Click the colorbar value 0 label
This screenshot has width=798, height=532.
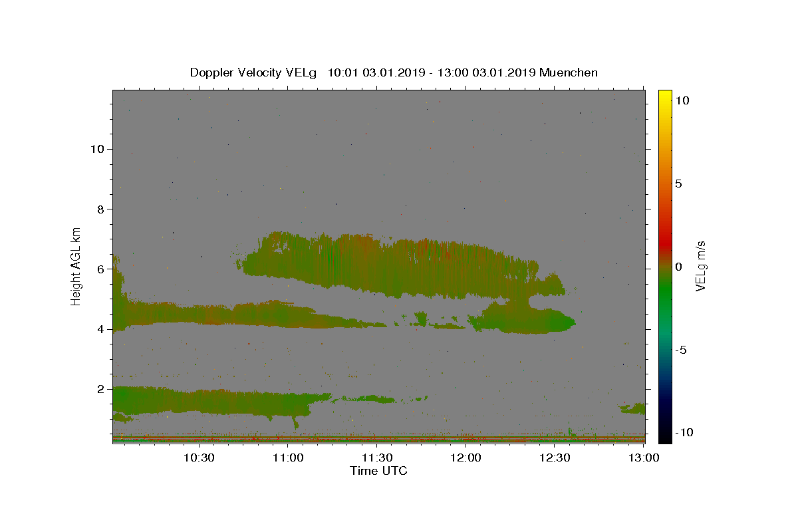click(x=680, y=267)
